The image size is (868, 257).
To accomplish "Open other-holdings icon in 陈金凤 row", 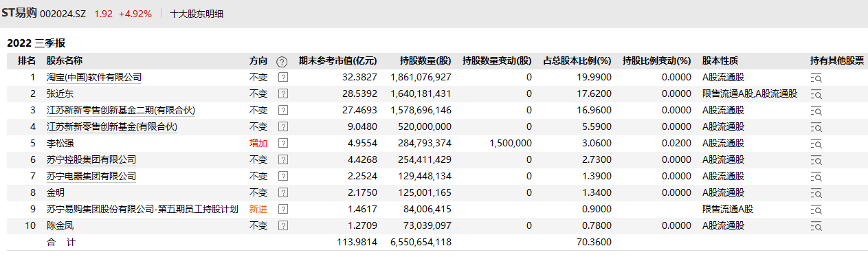I will tap(816, 226).
